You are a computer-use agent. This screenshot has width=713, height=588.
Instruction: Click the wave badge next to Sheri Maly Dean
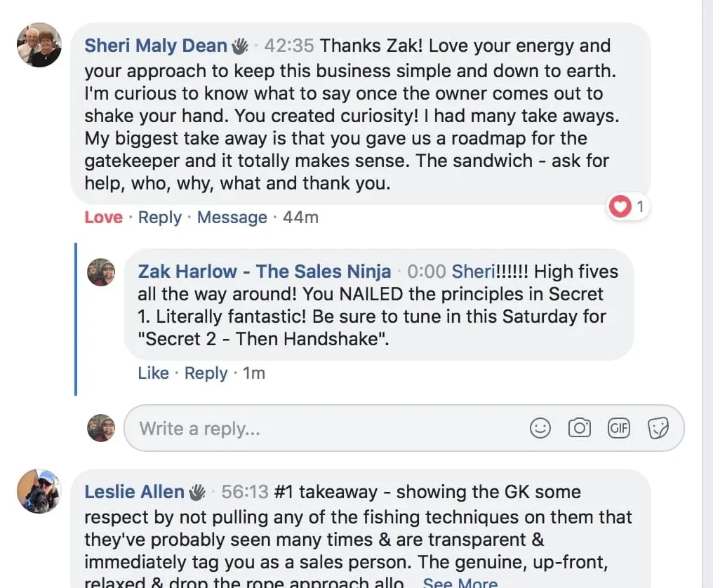click(x=240, y=46)
